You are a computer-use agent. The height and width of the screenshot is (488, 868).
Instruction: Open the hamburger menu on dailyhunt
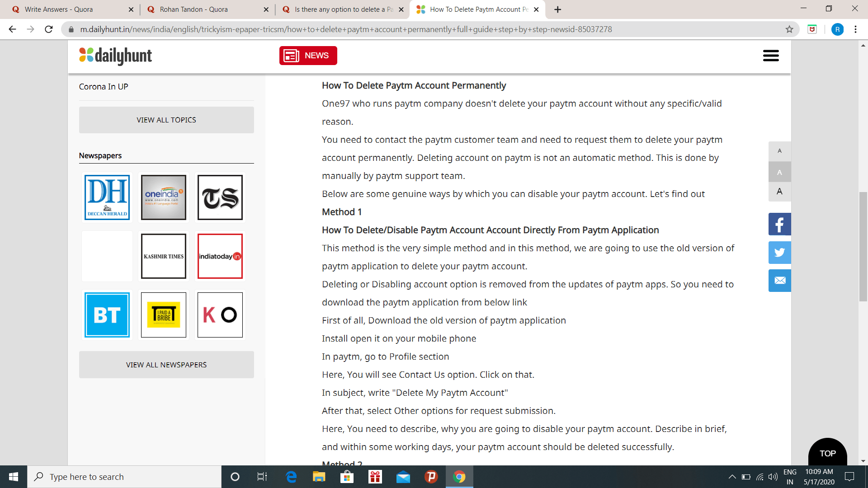point(771,56)
